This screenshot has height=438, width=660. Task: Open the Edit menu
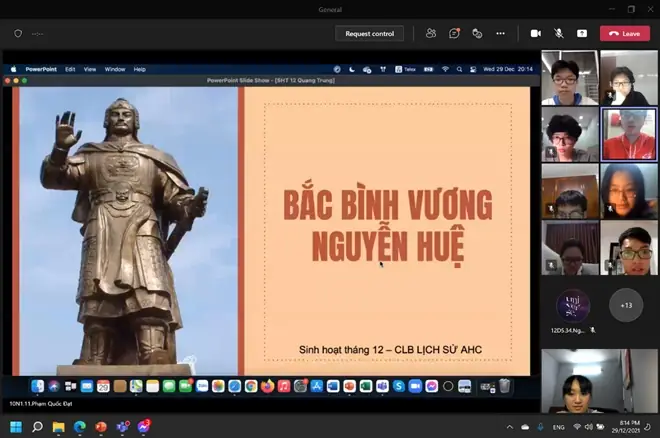coord(70,69)
